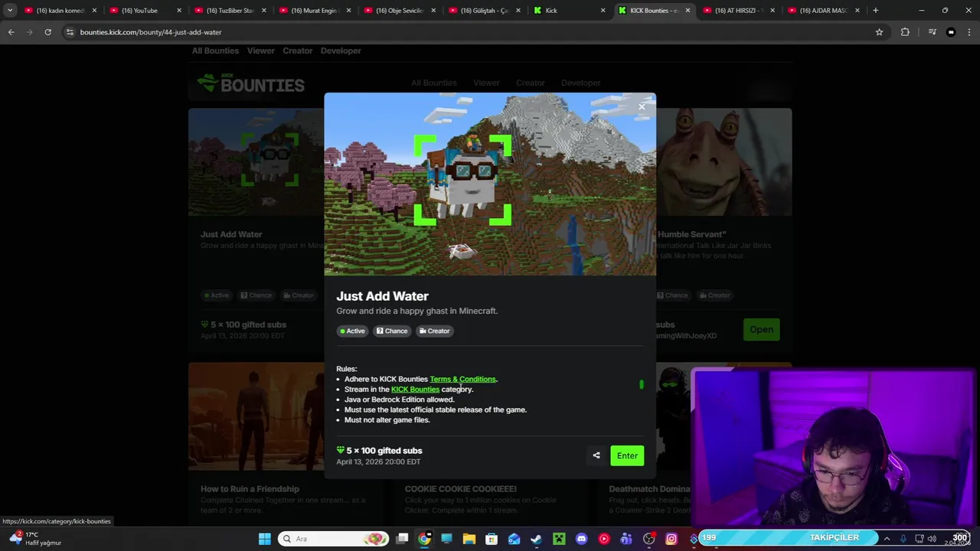Go back to the previous page

coord(11,32)
